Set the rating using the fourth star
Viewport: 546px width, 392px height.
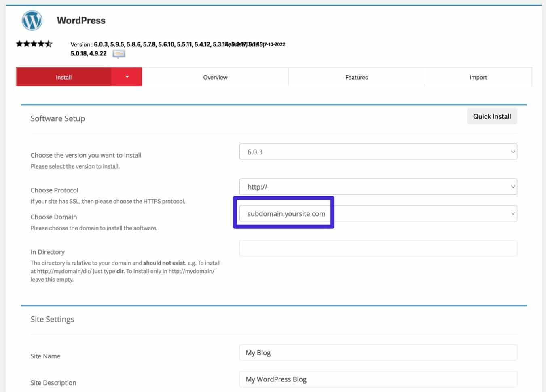click(x=41, y=43)
